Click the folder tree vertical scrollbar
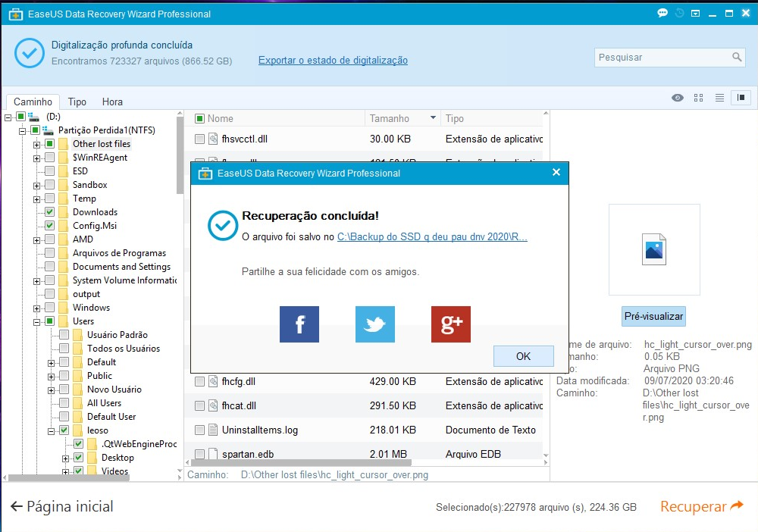 [x=180, y=155]
